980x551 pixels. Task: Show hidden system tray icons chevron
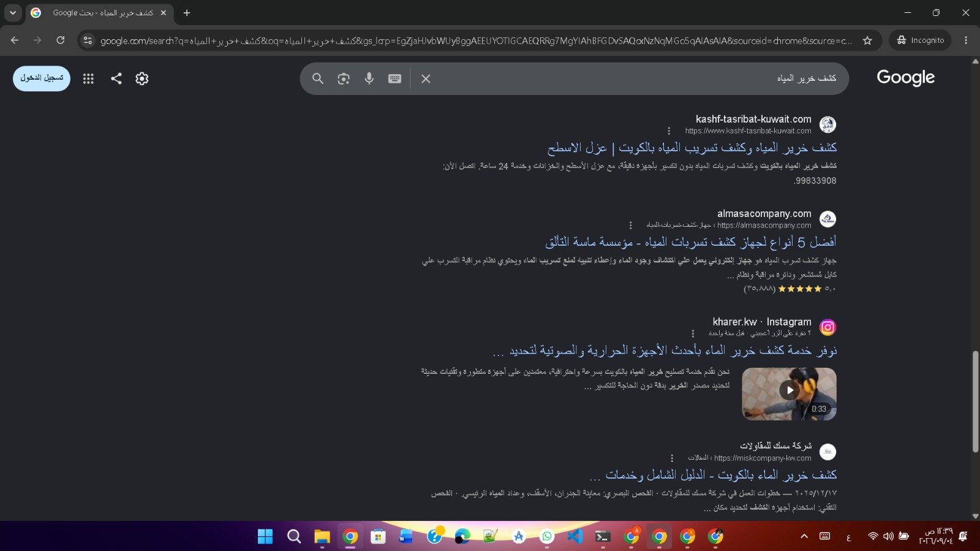pyautogui.click(x=804, y=536)
